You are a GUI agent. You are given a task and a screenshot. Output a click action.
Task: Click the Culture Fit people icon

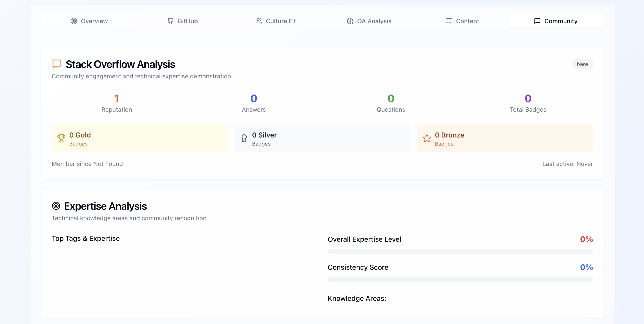(259, 21)
